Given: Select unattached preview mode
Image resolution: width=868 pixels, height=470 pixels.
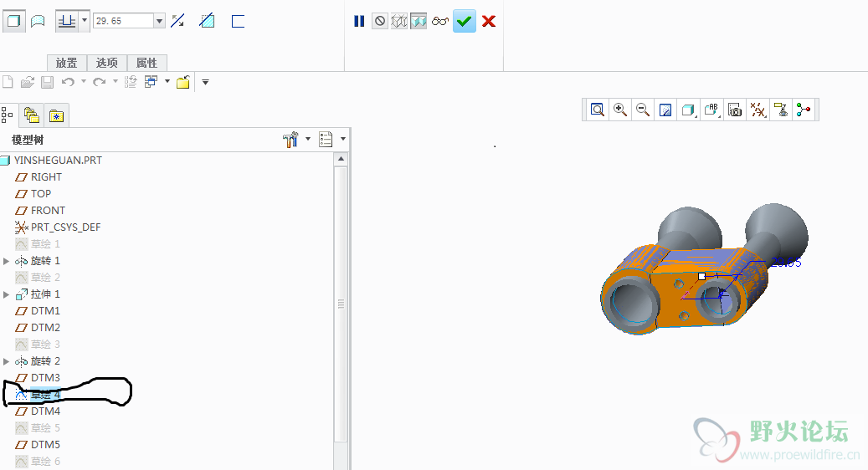Looking at the screenshot, I should pyautogui.click(x=398, y=22).
